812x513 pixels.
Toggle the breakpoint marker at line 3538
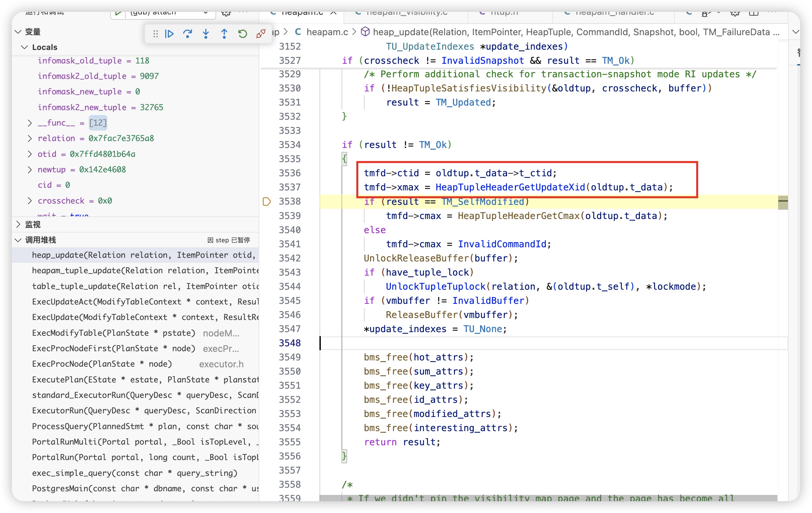266,202
